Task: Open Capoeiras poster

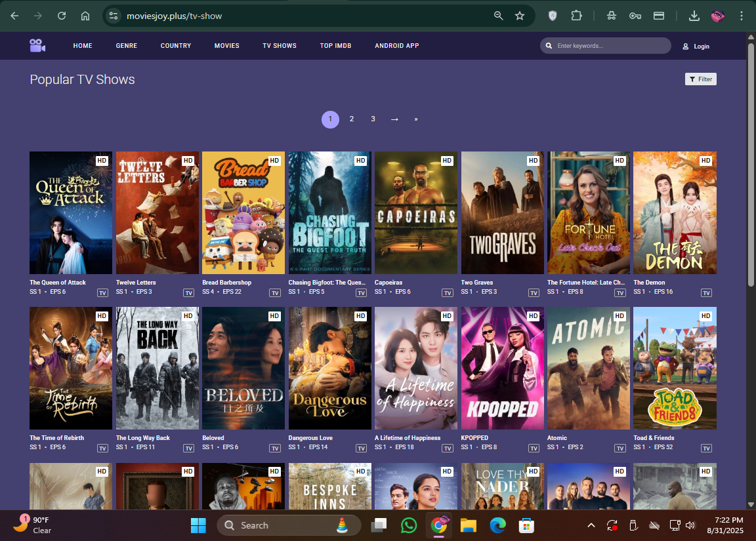Action: pyautogui.click(x=416, y=213)
